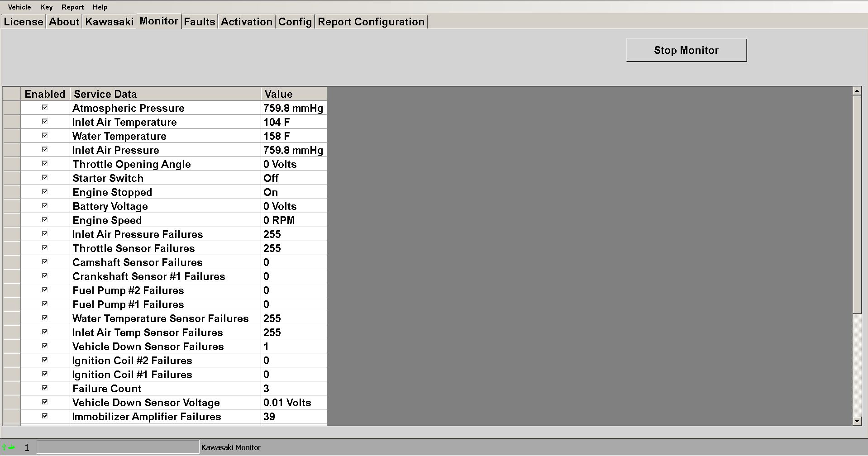Select Throttle Opening Angle row text
Image resolution: width=868 pixels, height=456 pixels.
pos(132,164)
